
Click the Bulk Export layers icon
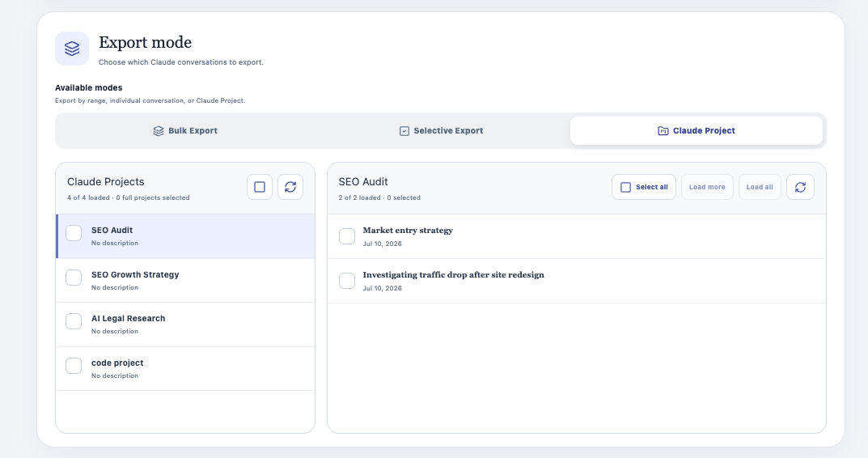159,131
